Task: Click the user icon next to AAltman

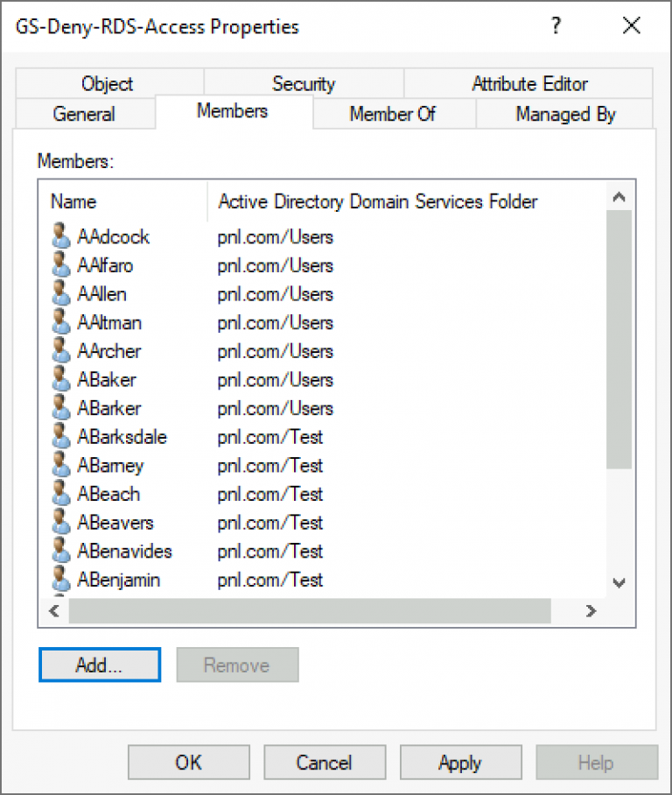Action: point(60,322)
